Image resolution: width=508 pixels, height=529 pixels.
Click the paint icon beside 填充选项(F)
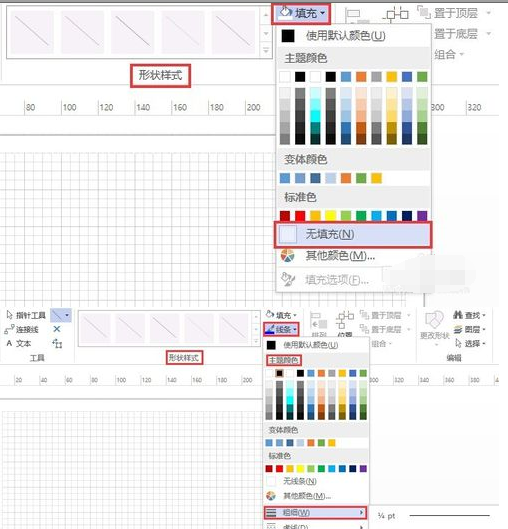[x=288, y=279]
